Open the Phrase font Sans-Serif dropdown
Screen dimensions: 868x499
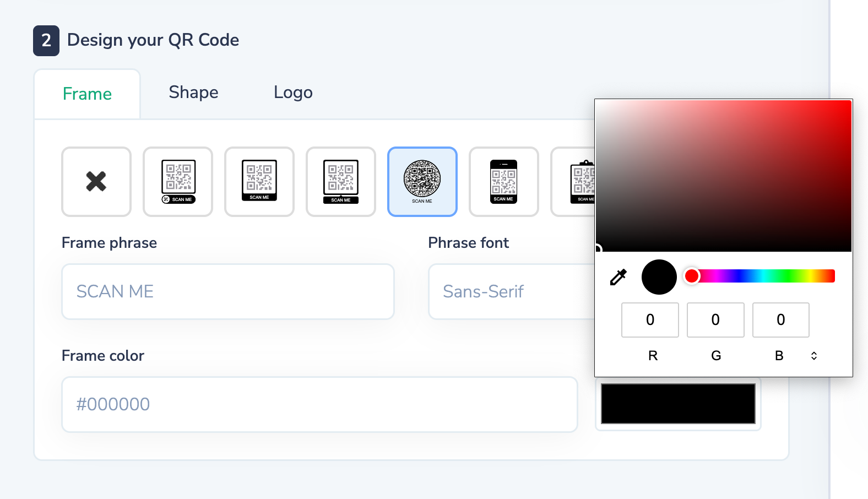[512, 291]
